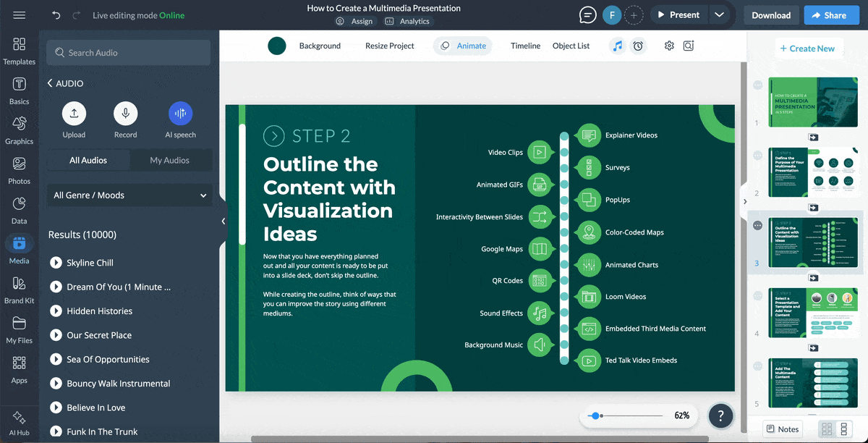Screen dimensions: 868x443
Task: Collapse the left audio panel
Action: [x=224, y=221]
